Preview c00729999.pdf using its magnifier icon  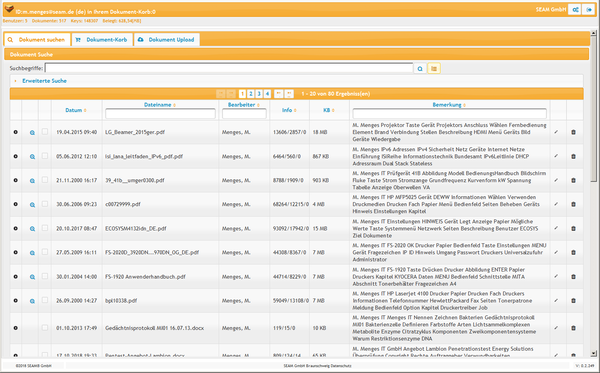pyautogui.click(x=32, y=205)
